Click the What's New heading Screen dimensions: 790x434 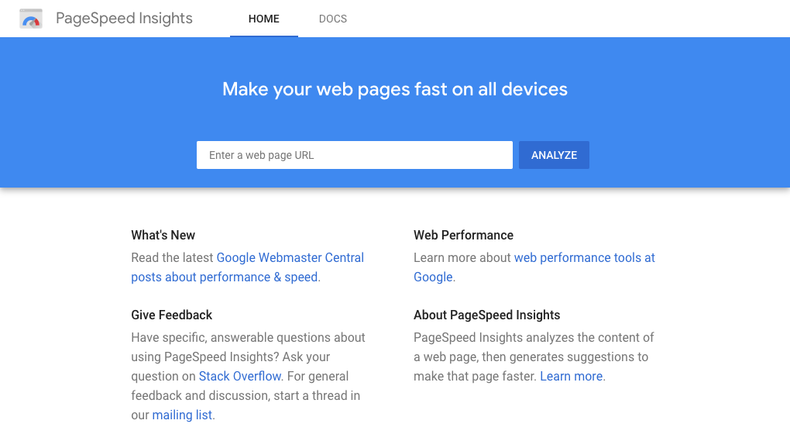coord(163,235)
